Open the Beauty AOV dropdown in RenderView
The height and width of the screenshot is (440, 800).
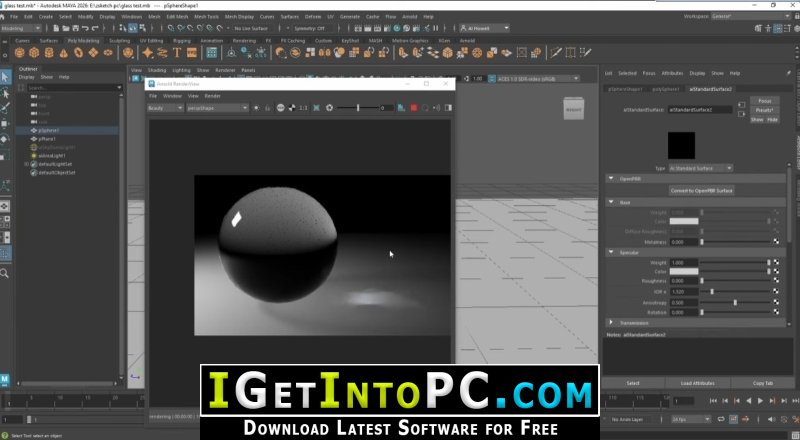click(x=165, y=108)
